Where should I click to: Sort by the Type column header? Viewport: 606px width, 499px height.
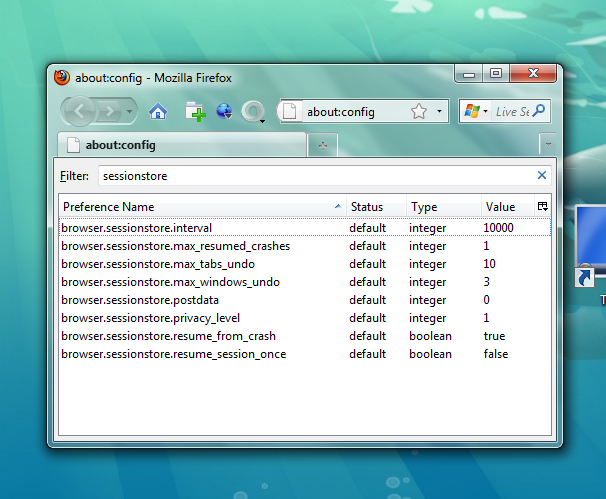pos(443,207)
